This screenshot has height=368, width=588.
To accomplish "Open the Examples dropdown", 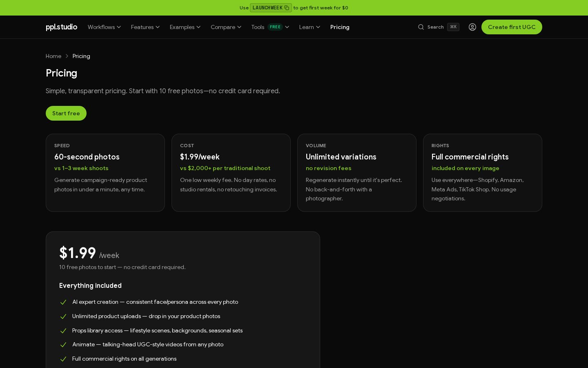I will click(185, 27).
